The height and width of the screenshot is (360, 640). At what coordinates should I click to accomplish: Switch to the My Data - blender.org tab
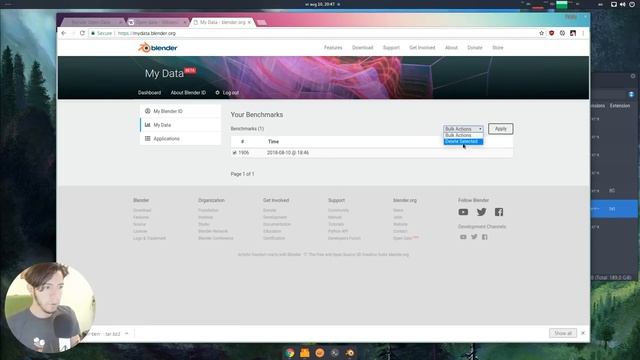[222, 22]
